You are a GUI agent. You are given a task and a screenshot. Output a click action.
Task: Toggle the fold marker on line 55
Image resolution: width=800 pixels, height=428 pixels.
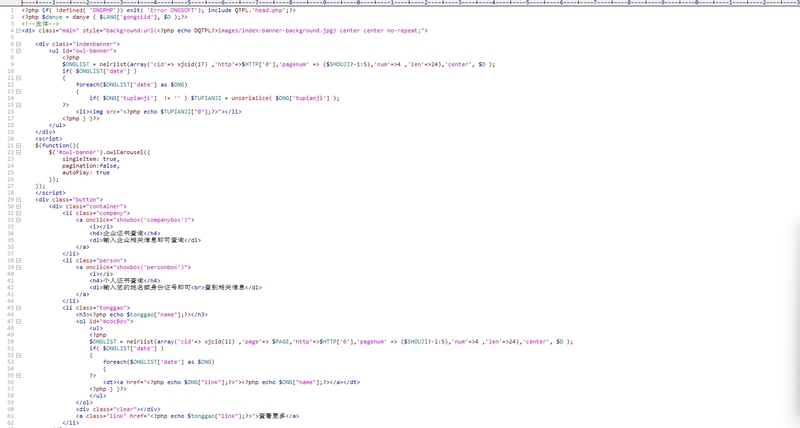[x=18, y=375]
